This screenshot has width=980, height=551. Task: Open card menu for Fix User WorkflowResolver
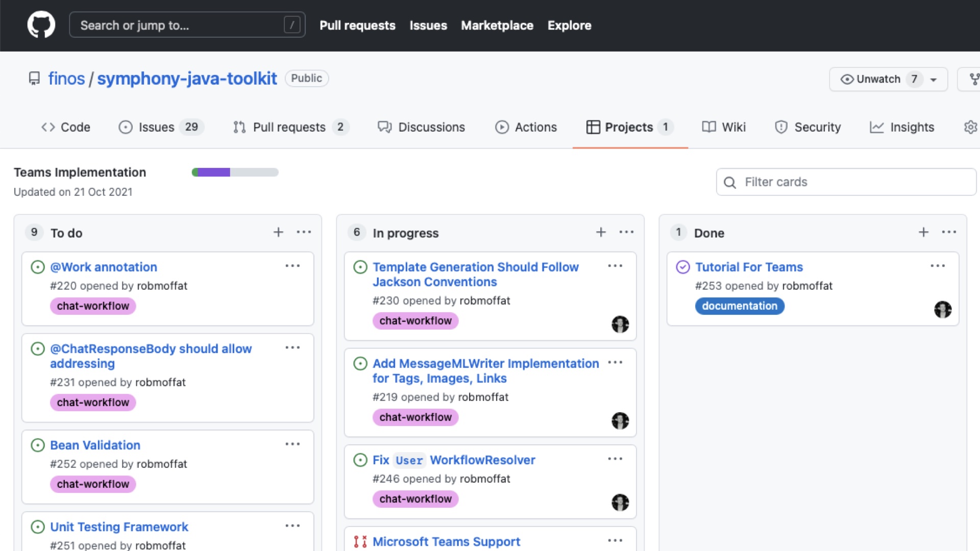tap(615, 459)
